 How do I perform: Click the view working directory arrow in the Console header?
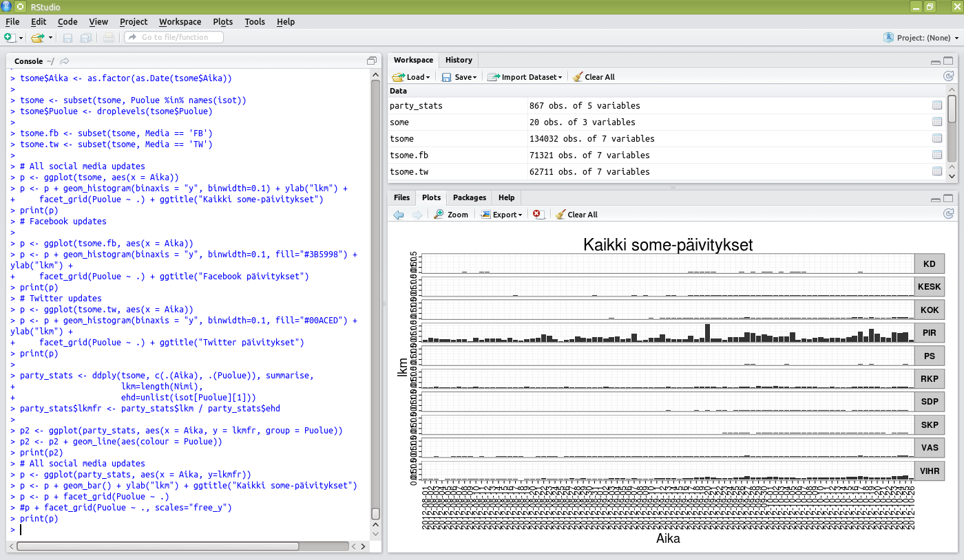[65, 61]
